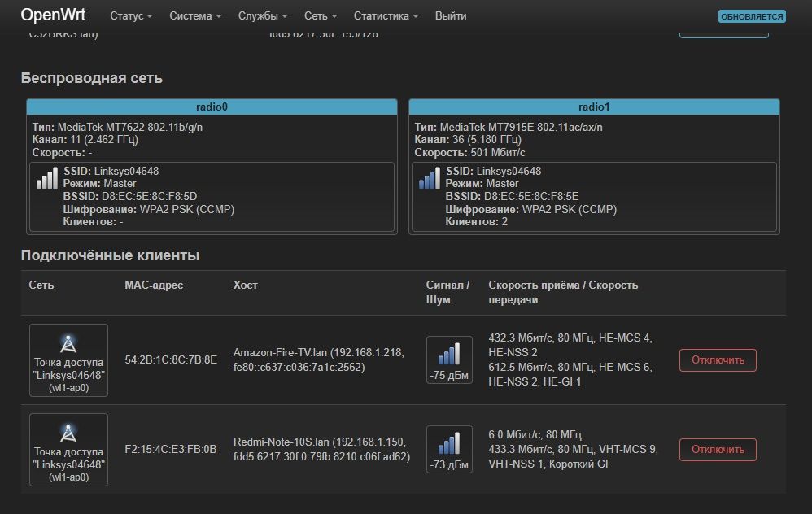Click the Подключённые клиенты heading
The width and height of the screenshot is (812, 514).
(x=111, y=255)
